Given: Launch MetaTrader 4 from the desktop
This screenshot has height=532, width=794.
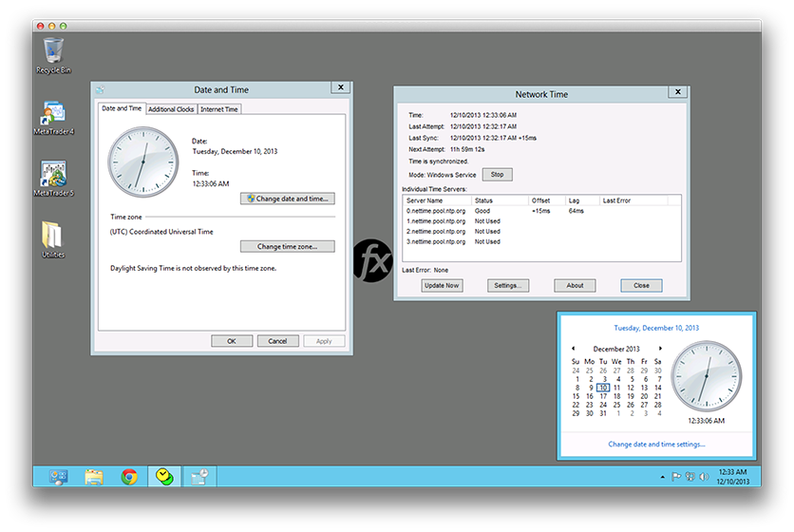Looking at the screenshot, I should 53,115.
